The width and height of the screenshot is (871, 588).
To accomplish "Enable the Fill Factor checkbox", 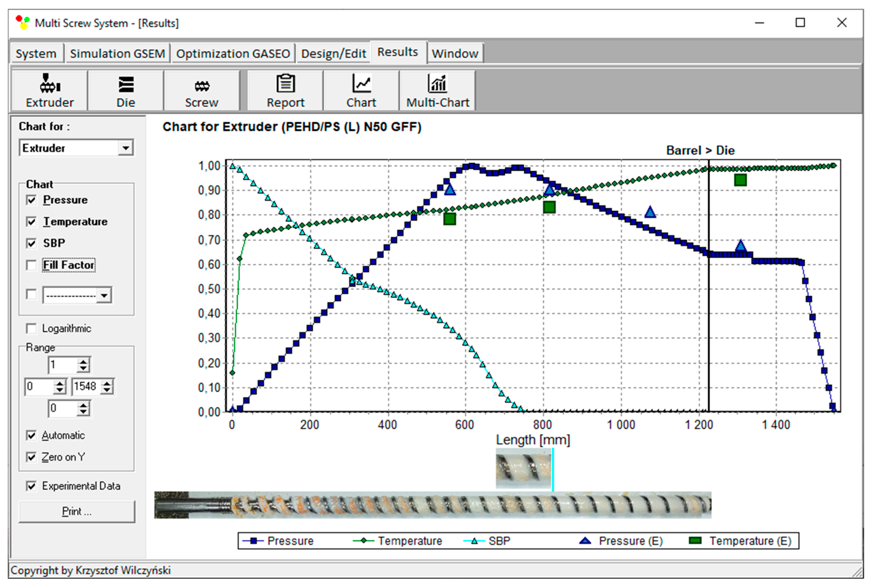I will tap(31, 265).
